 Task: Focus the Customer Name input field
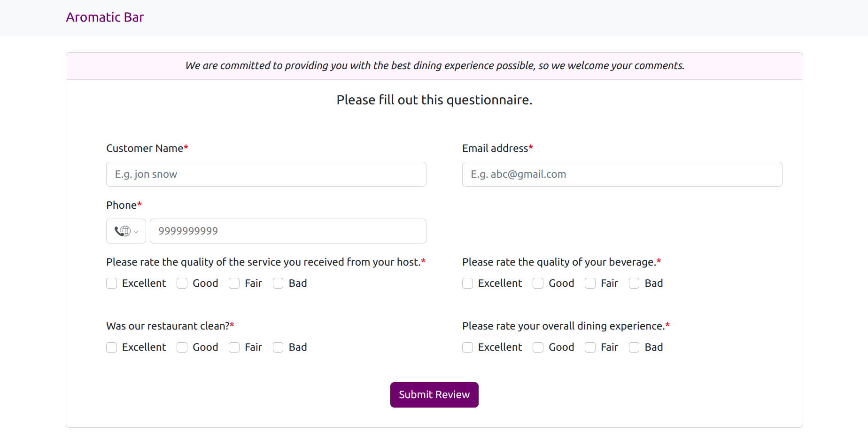pos(266,174)
